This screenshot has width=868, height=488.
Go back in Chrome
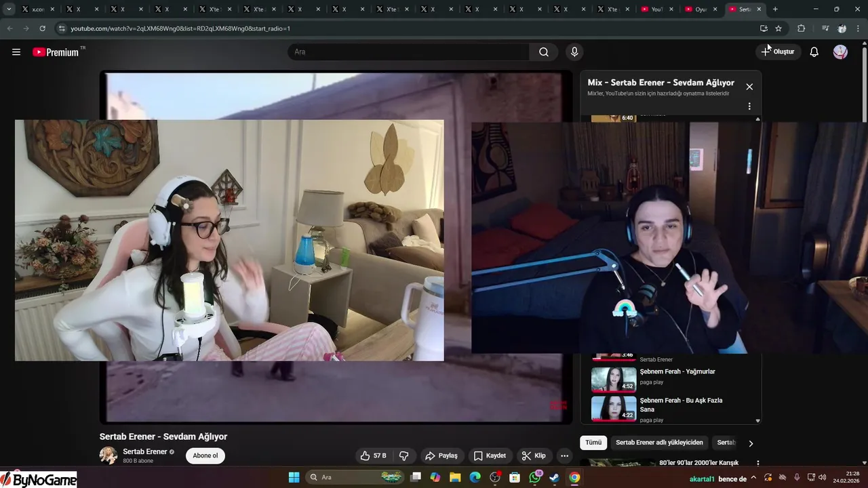(x=9, y=28)
